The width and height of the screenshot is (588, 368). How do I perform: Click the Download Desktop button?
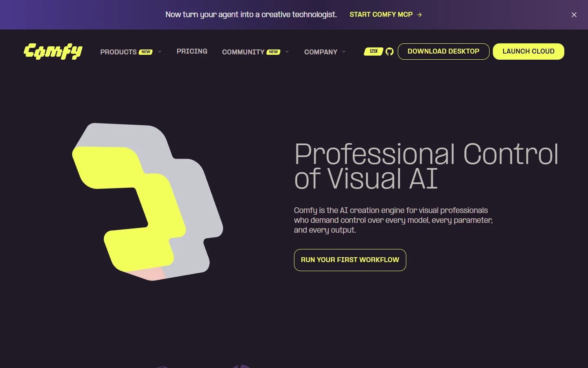pyautogui.click(x=443, y=52)
